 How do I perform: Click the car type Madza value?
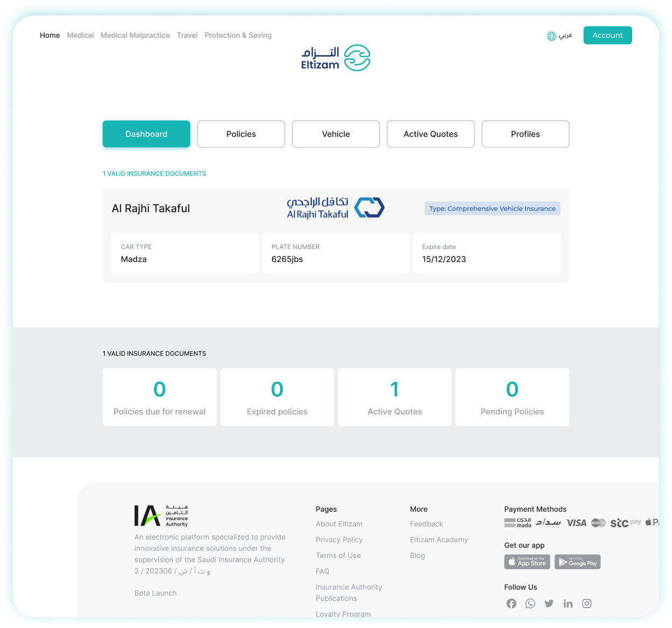point(134,259)
